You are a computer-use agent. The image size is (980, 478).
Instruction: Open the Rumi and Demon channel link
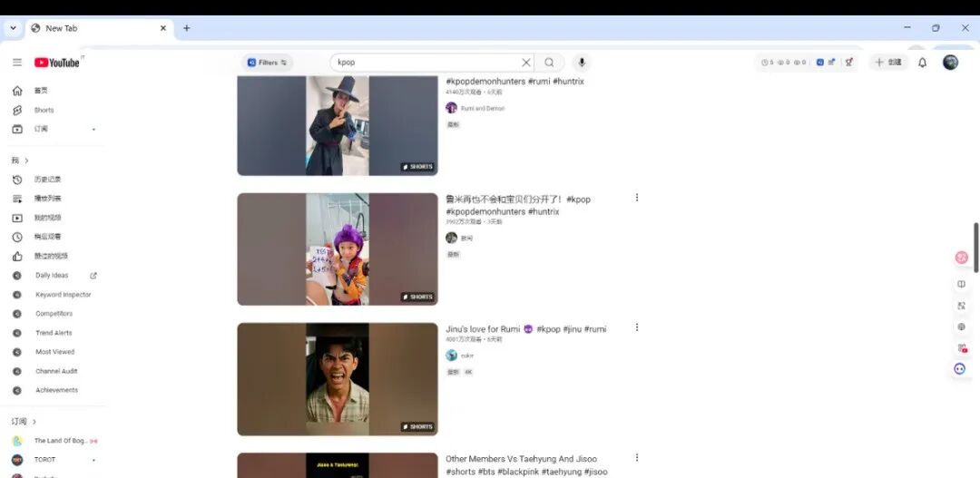[482, 108]
